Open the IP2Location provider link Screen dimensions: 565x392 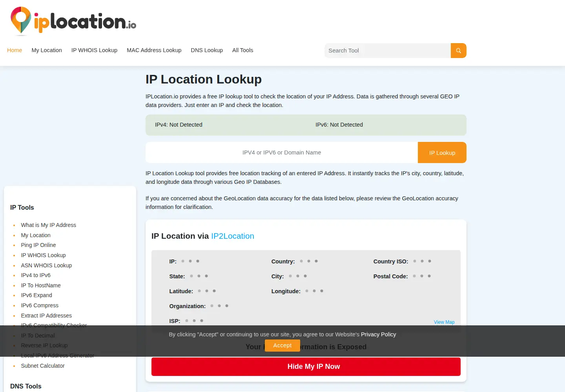pyautogui.click(x=233, y=236)
